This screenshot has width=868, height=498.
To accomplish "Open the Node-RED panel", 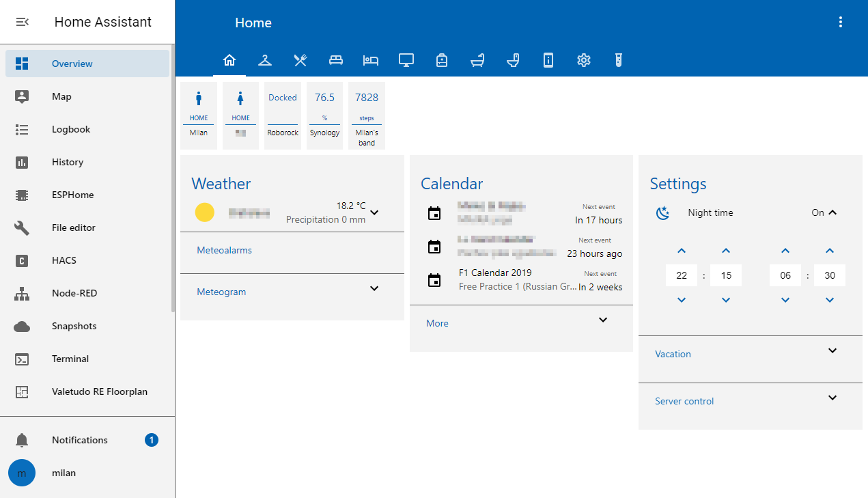I will [87, 293].
